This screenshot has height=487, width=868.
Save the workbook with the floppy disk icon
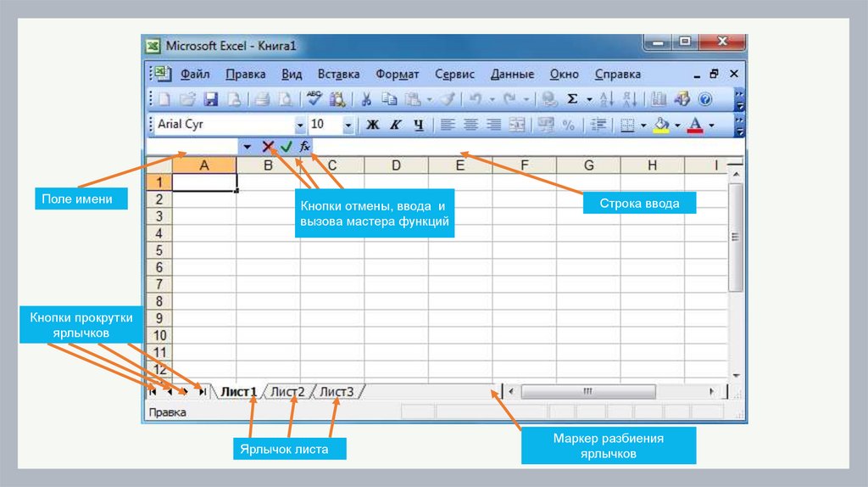(211, 99)
